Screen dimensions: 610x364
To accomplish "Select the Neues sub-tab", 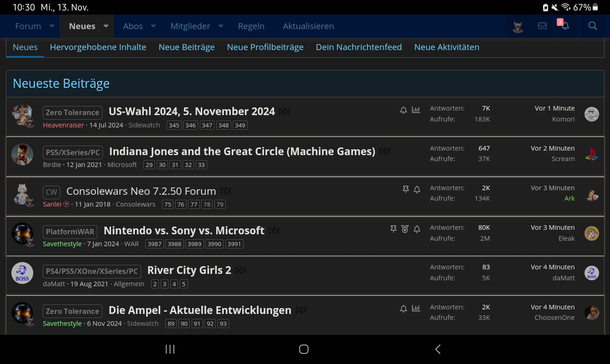I will point(25,47).
